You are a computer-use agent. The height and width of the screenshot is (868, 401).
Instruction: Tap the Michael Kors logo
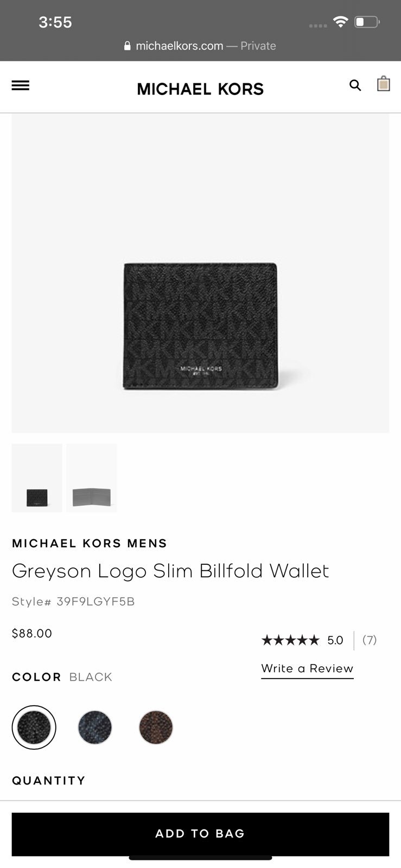200,89
